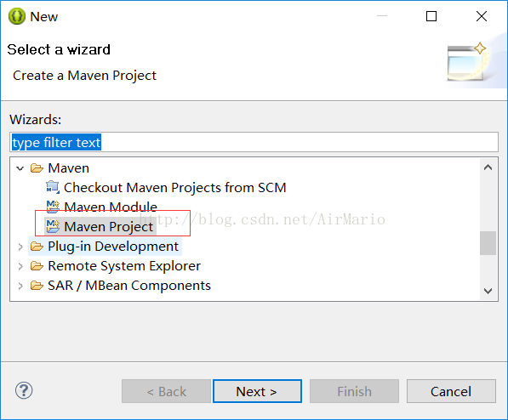Click the Next > button
Image resolution: width=508 pixels, height=420 pixels.
click(257, 391)
